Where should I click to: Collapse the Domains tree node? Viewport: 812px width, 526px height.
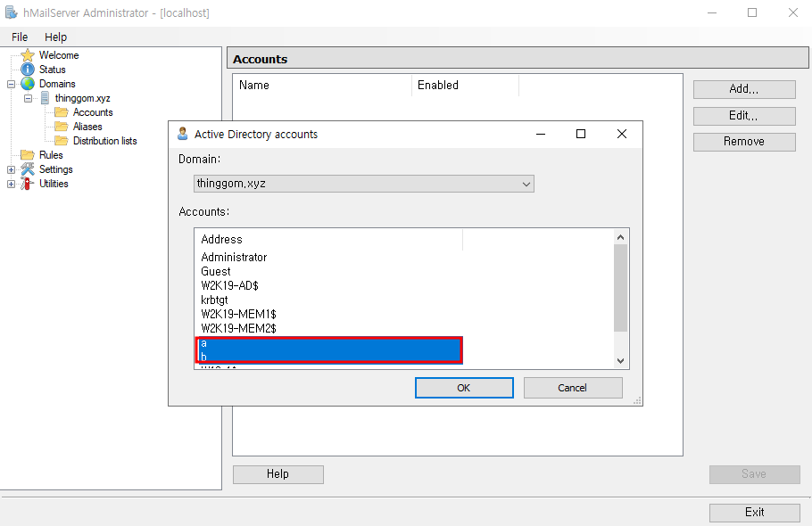click(x=11, y=84)
